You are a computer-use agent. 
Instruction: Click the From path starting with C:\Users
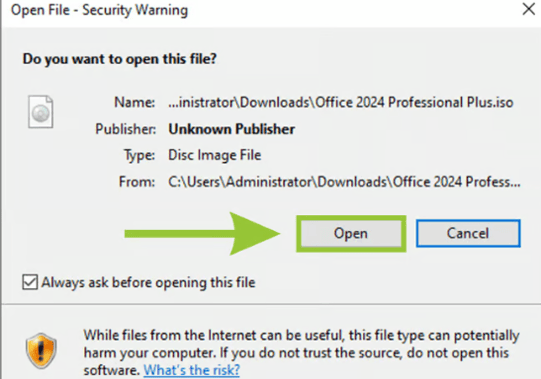(344, 182)
